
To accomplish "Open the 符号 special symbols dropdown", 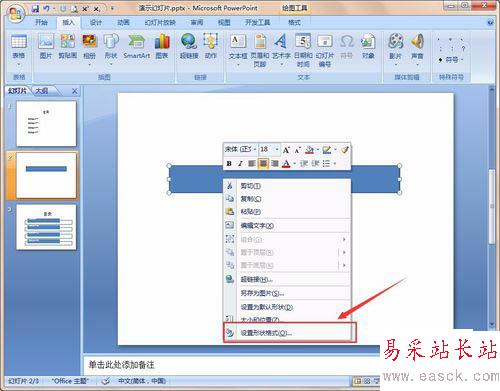I will (x=451, y=60).
